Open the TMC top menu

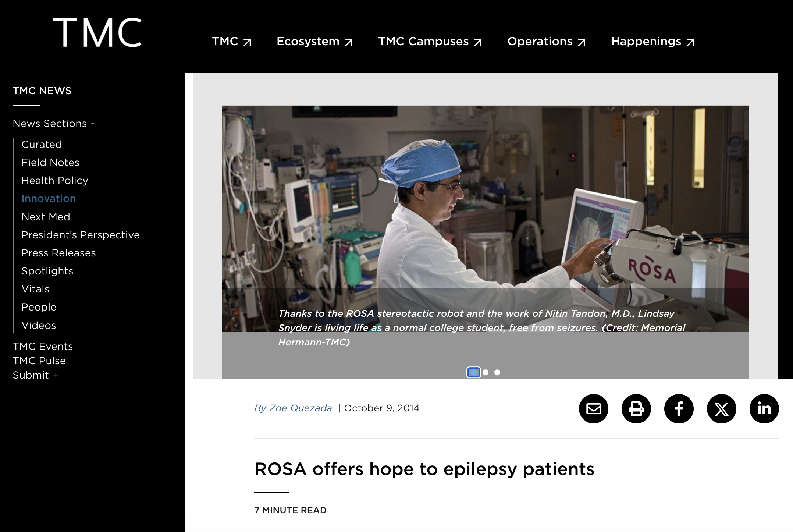click(x=232, y=42)
